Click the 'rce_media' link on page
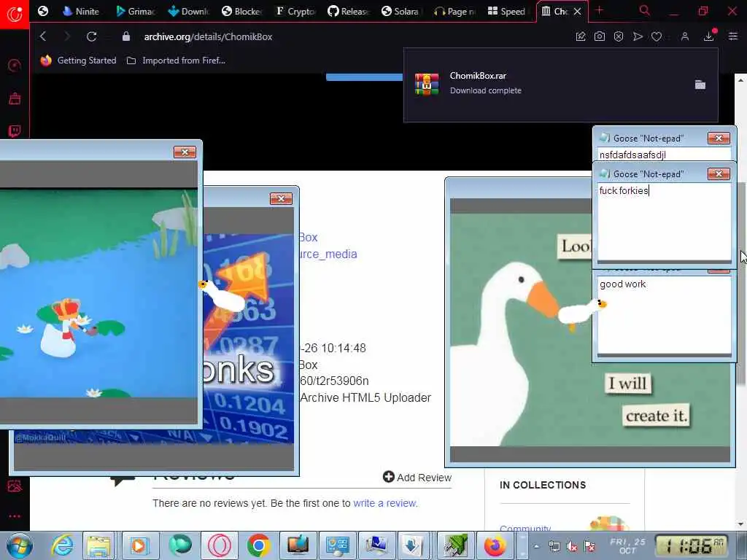Viewport: 747px width, 560px height. click(328, 254)
